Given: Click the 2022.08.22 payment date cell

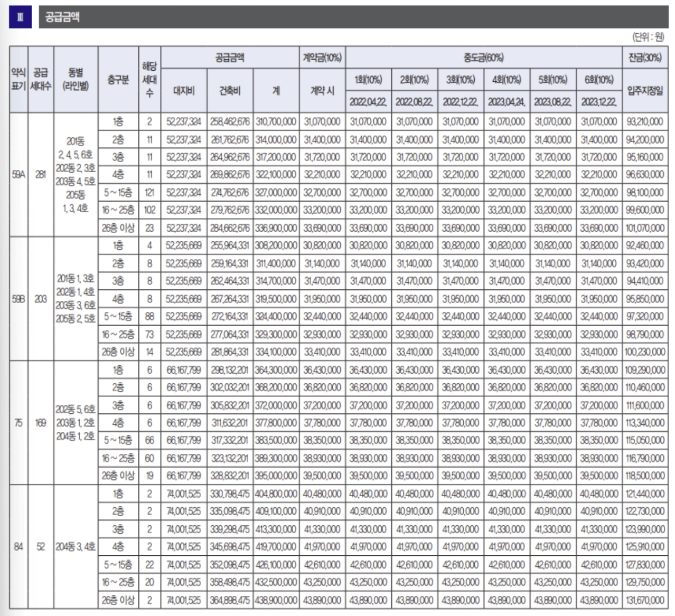Looking at the screenshot, I should 414,101.
